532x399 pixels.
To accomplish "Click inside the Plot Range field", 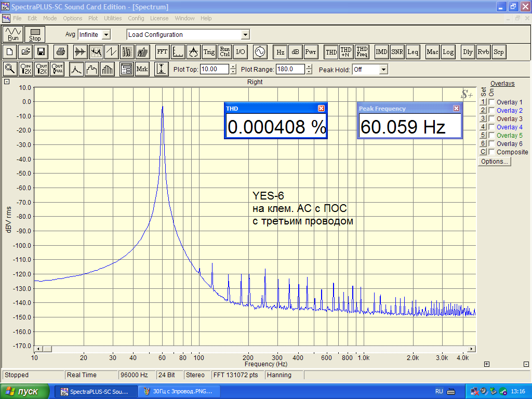I will pos(290,70).
